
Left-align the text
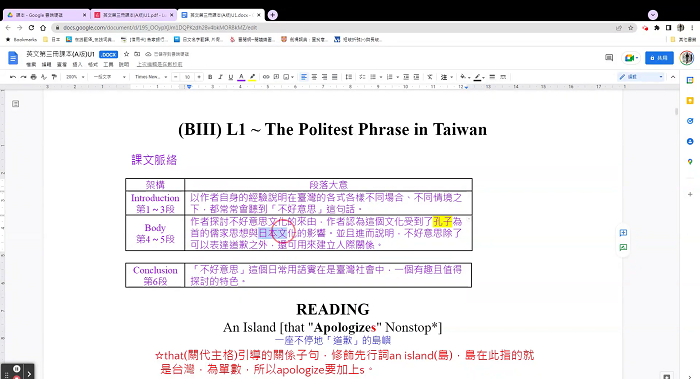[304, 77]
